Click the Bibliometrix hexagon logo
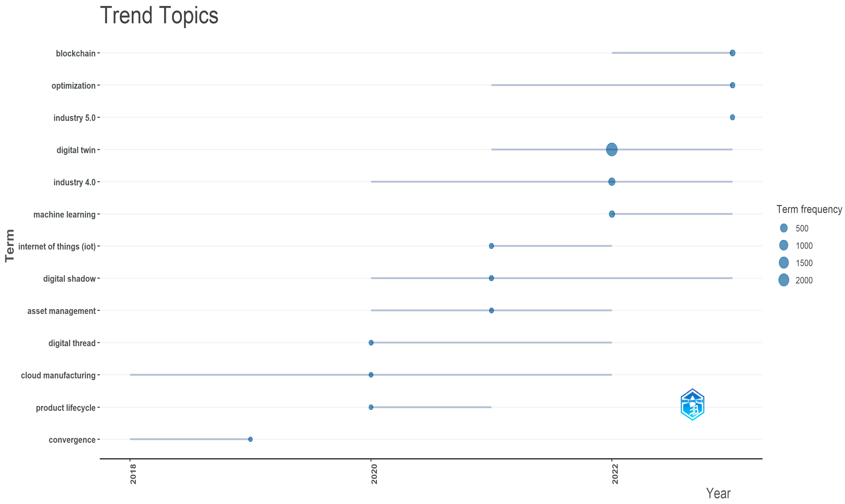The height and width of the screenshot is (504, 845). click(692, 404)
